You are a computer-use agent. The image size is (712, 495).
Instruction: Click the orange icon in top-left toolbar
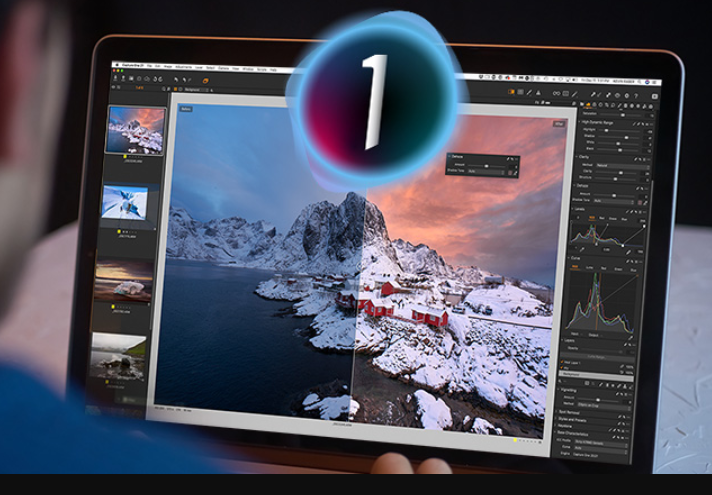tap(206, 81)
